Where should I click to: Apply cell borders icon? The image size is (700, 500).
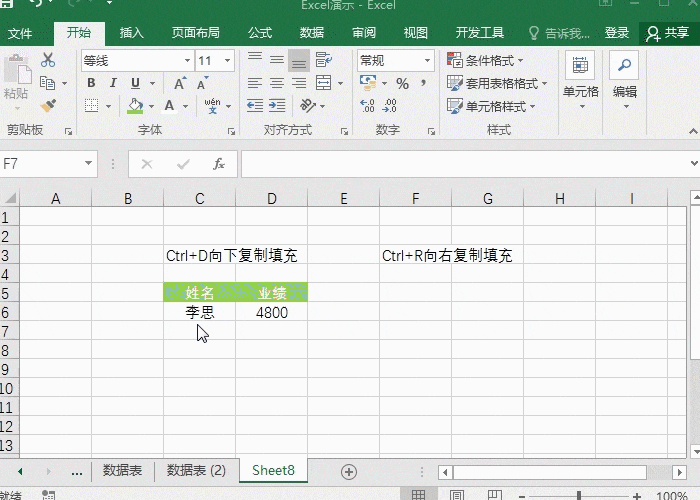tap(92, 106)
